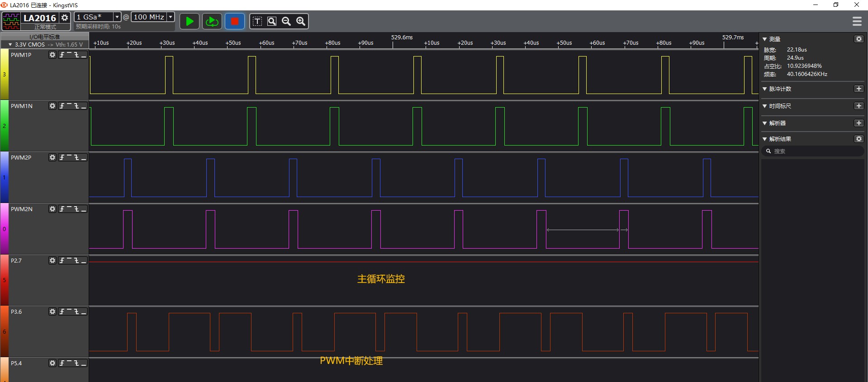
Task: Click the 脉宽 22.18us value
Action: click(797, 50)
